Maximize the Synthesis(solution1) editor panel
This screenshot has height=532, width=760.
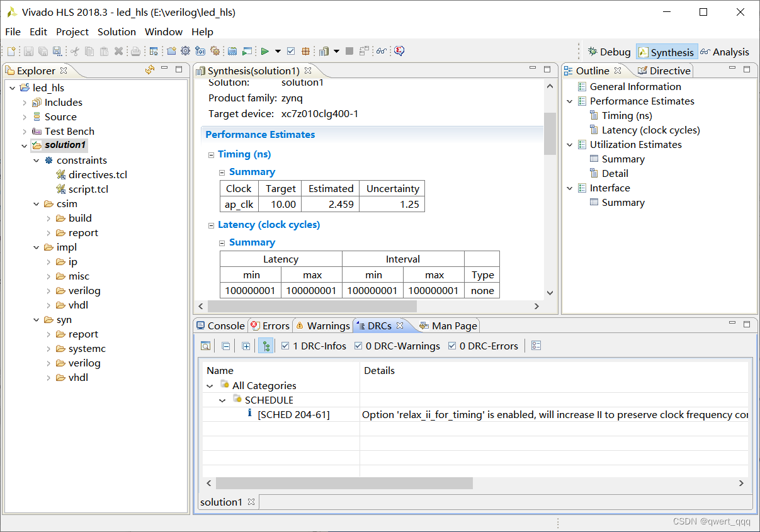(548, 69)
